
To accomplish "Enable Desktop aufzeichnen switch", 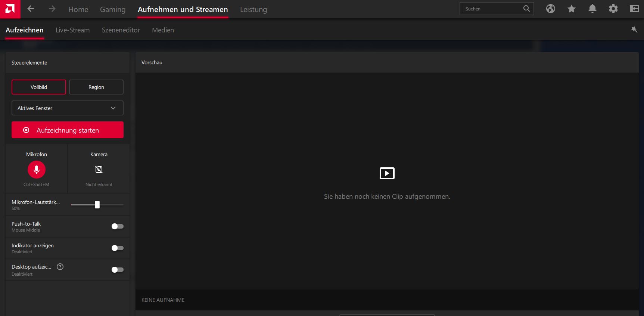I will tap(118, 270).
